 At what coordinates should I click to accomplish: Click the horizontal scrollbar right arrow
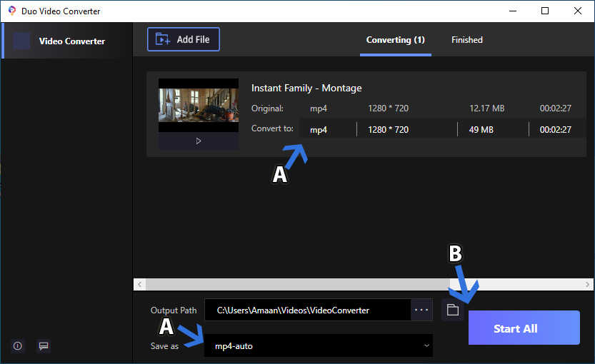click(x=587, y=284)
